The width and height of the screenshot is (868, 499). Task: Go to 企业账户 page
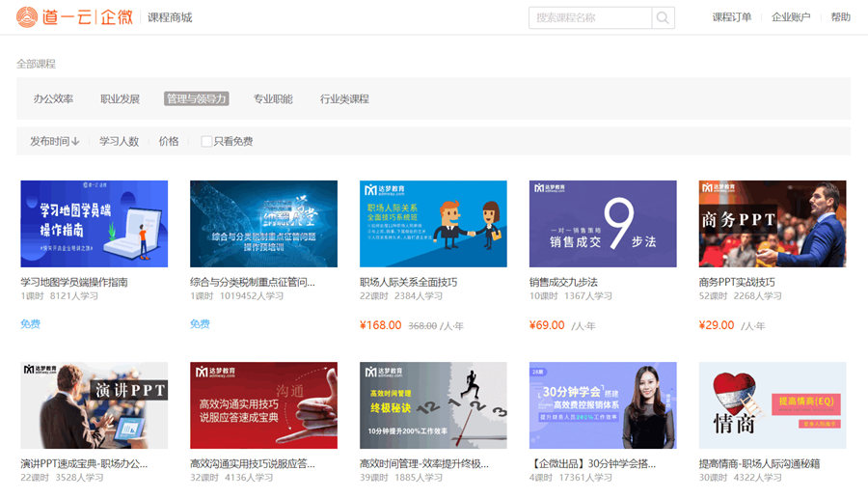(x=791, y=17)
